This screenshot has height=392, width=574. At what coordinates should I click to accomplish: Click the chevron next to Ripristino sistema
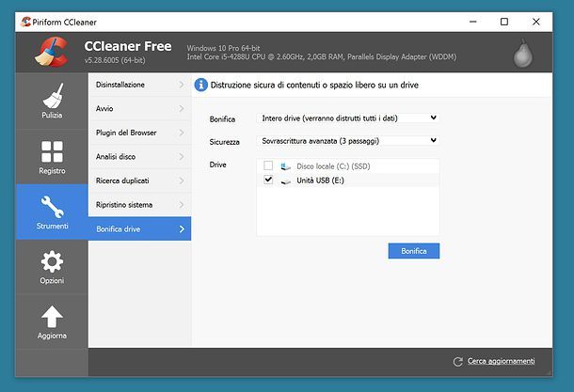(182, 205)
